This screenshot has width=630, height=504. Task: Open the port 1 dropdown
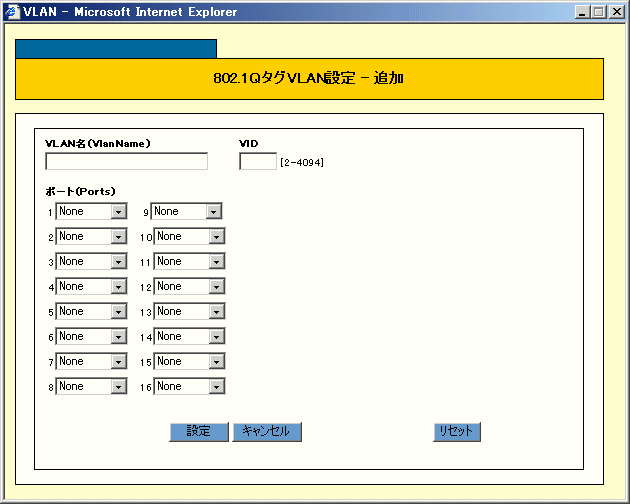[x=91, y=212]
